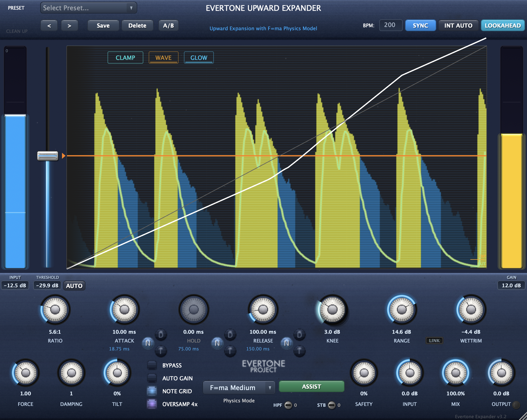The image size is (527, 420).
Task: Select T mode beside the Hold knob
Action: (x=230, y=352)
